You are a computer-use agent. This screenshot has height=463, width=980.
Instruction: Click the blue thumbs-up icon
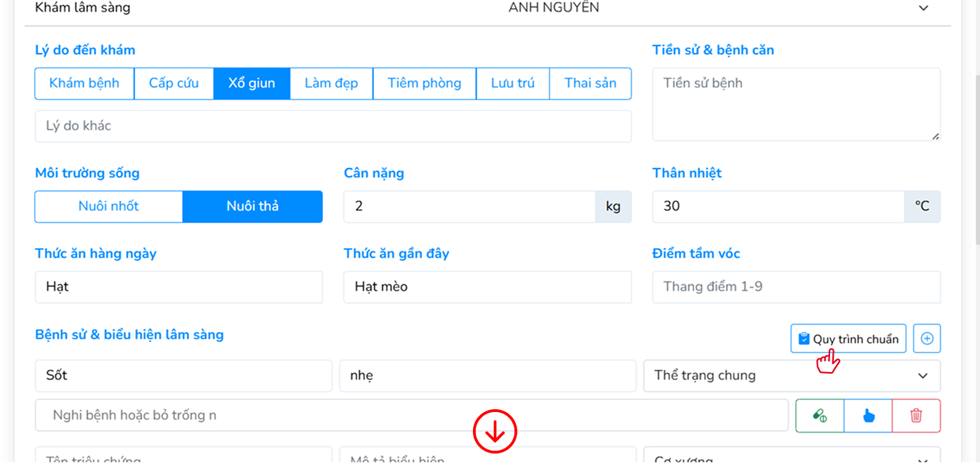click(x=867, y=415)
